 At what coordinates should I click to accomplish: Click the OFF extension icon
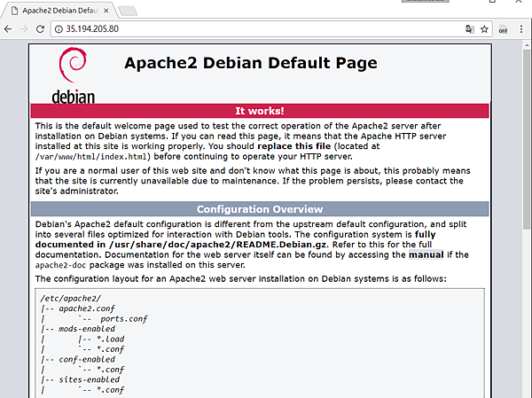coord(503,29)
